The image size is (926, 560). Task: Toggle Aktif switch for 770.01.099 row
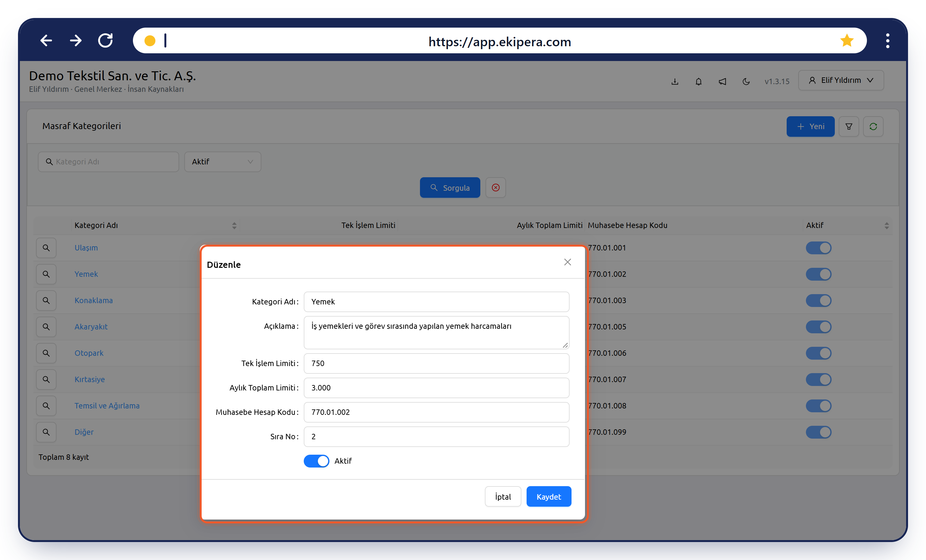tap(818, 432)
